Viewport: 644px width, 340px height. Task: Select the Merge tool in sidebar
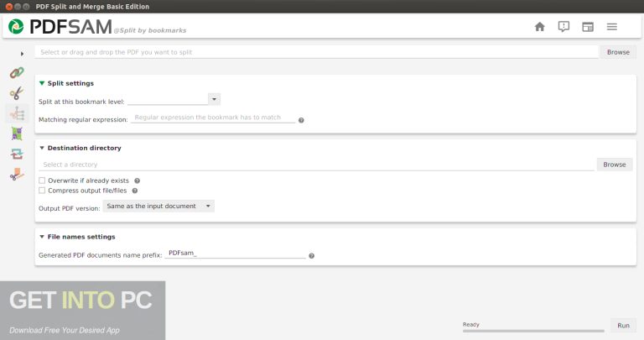point(17,73)
